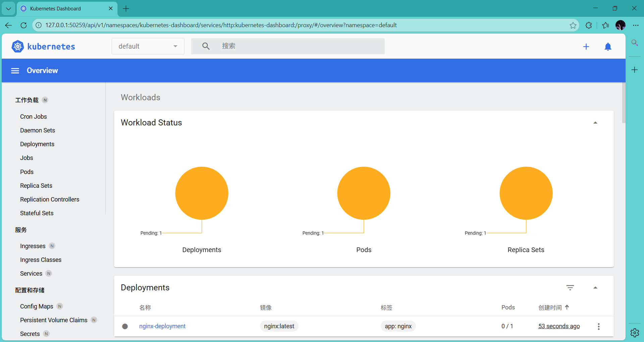Click the main page vertical scrollbar
644x342 pixels.
[624, 103]
